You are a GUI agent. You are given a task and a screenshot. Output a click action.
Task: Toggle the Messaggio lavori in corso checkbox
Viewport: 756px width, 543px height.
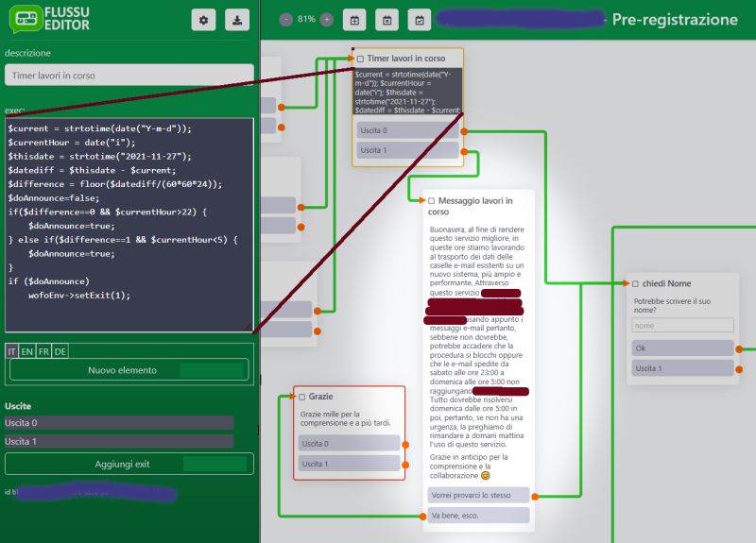(431, 201)
